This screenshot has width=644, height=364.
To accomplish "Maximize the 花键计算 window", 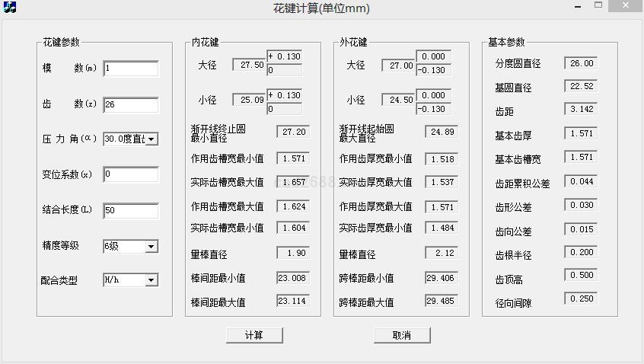I will 599,7.
